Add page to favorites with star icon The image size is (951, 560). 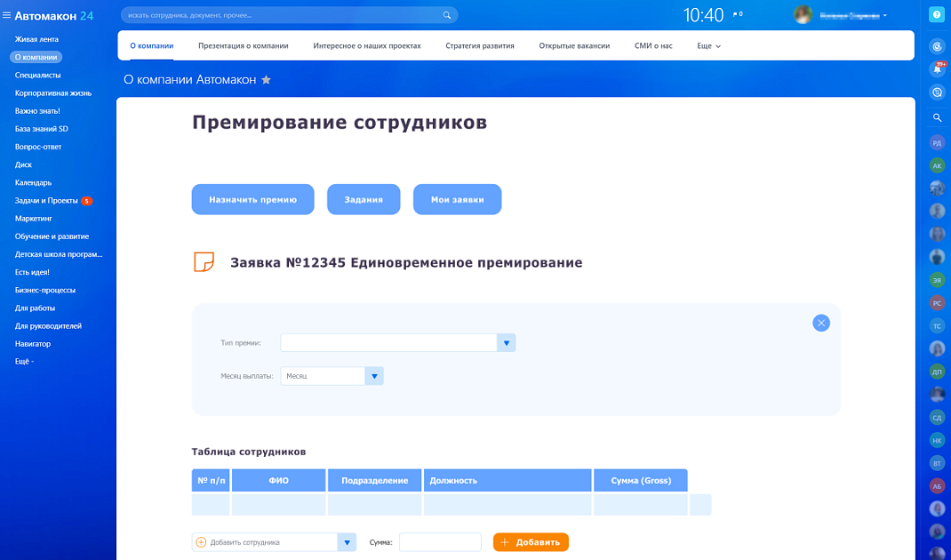[266, 80]
